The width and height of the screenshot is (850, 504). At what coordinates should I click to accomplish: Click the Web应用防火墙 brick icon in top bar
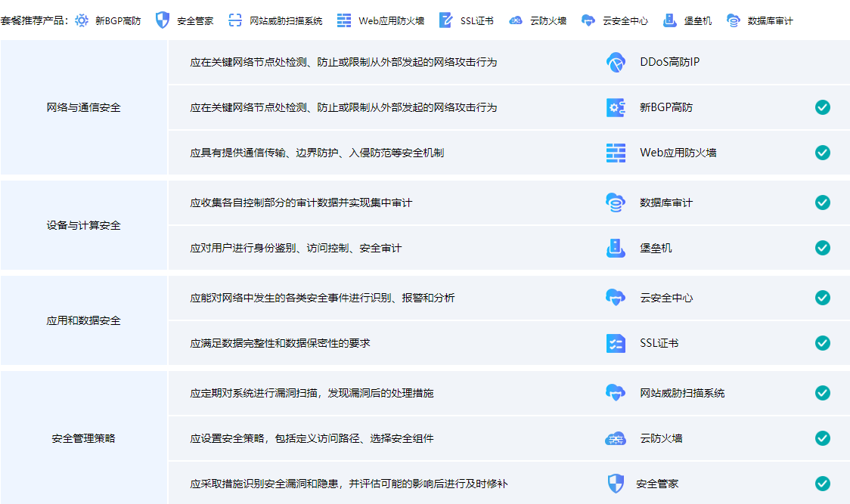tap(344, 20)
